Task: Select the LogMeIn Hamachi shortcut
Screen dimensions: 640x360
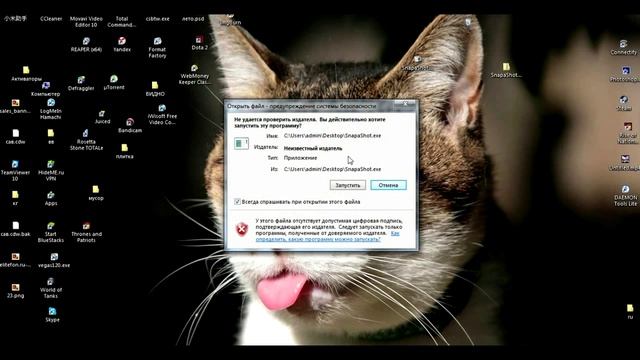Action: [51, 109]
